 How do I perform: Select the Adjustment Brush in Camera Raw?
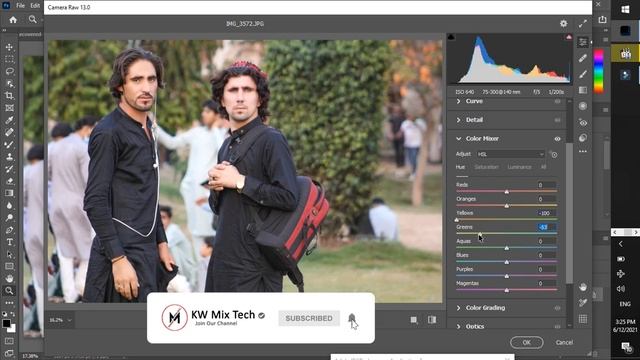tap(583, 74)
